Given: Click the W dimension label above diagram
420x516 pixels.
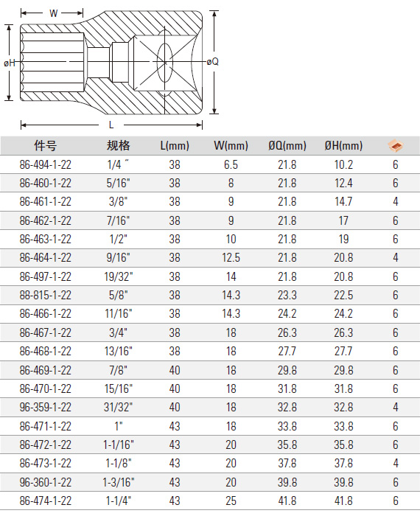Looking at the screenshot, I should coord(53,13).
